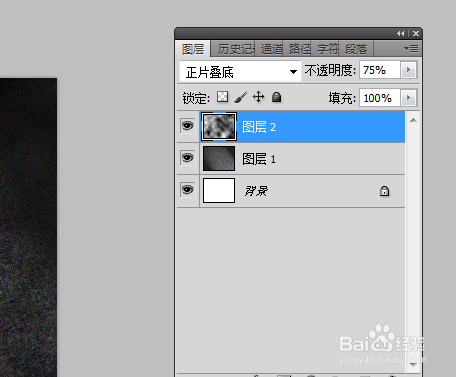Select layer name 背景

(x=256, y=191)
